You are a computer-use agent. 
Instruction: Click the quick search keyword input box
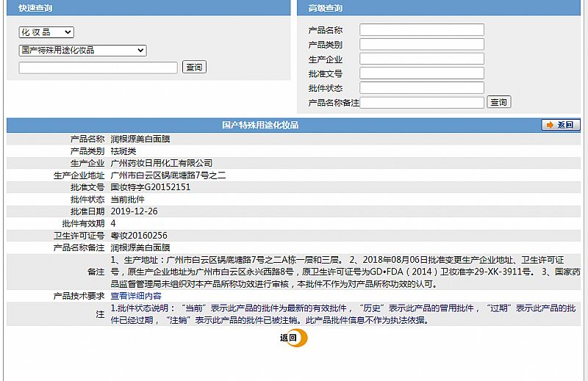pyautogui.click(x=98, y=68)
